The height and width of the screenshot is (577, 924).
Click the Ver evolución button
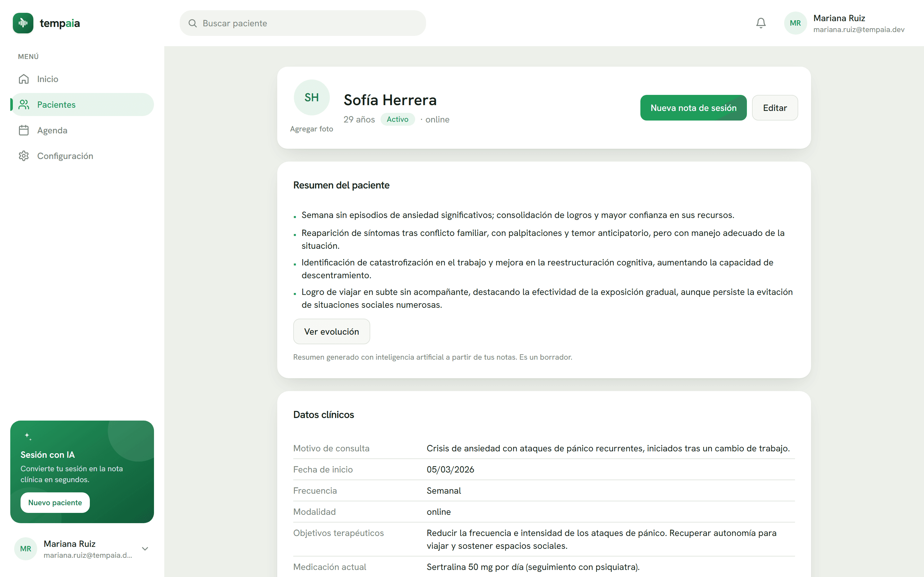pyautogui.click(x=331, y=331)
